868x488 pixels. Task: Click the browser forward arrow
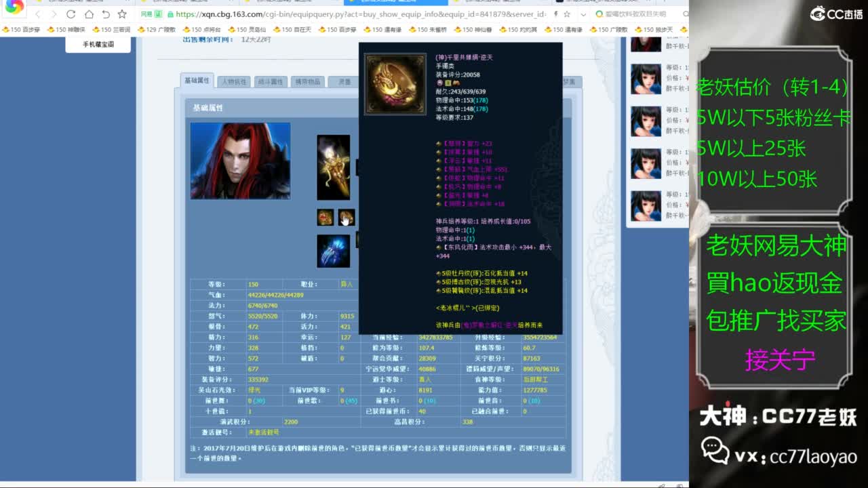pyautogui.click(x=54, y=14)
